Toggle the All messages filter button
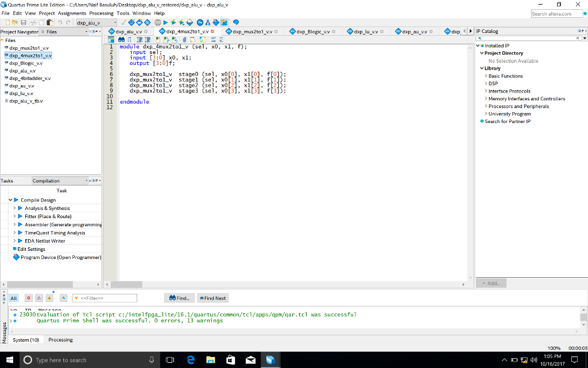The width and height of the screenshot is (588, 368). pyautogui.click(x=14, y=298)
